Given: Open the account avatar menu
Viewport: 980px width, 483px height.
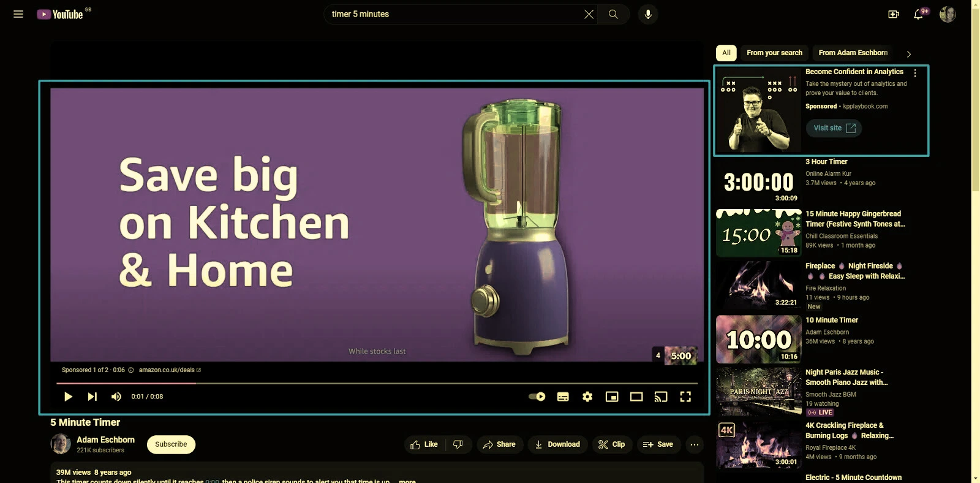Looking at the screenshot, I should coord(948,14).
